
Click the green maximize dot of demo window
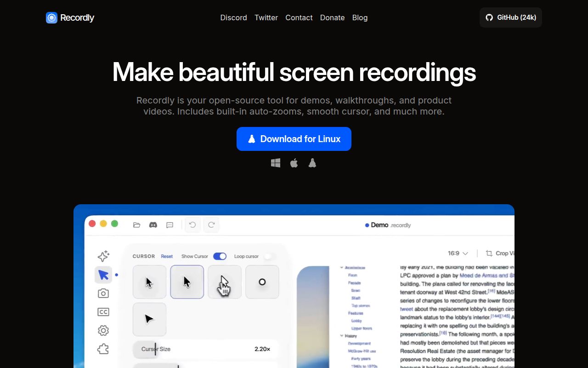coord(114,224)
